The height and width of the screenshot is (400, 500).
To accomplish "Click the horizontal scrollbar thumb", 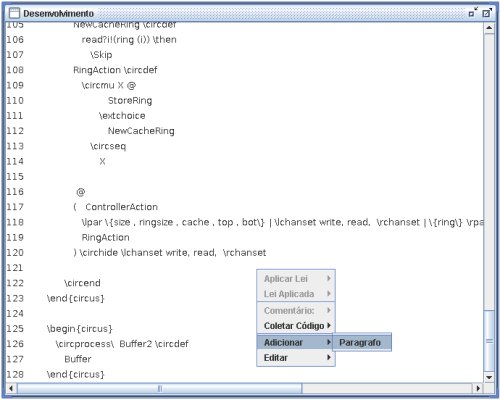I will pyautogui.click(x=160, y=388).
